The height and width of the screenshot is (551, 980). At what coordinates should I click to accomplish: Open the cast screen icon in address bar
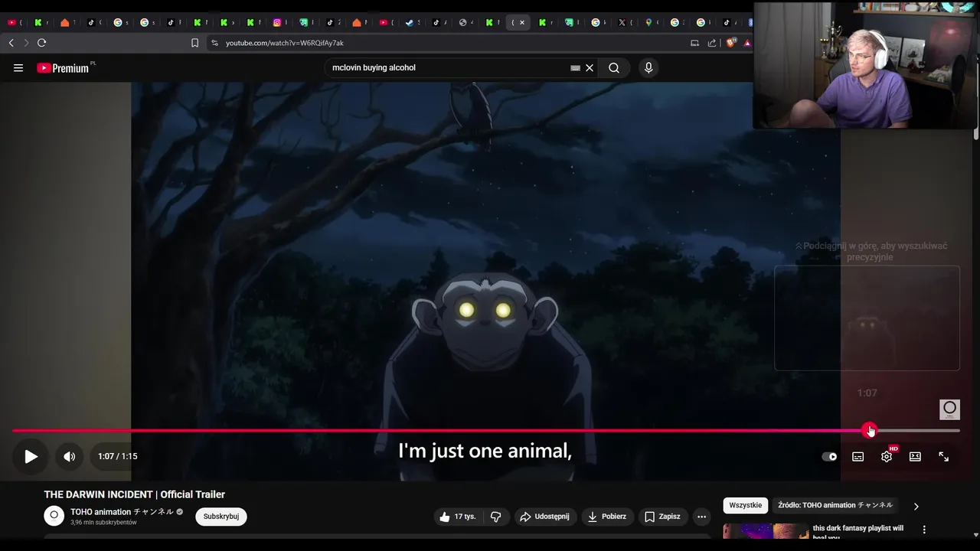[x=694, y=43]
